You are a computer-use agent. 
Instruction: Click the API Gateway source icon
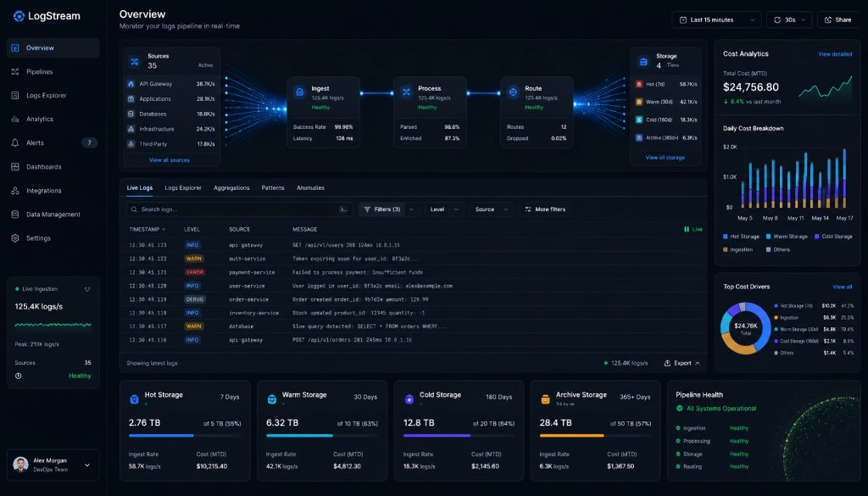click(131, 84)
